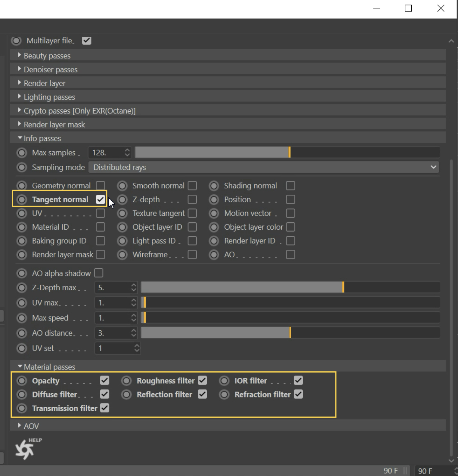Viewport: 458px width, 476px height.
Task: Click the AO distance slider bar
Action: pyautogui.click(x=290, y=333)
